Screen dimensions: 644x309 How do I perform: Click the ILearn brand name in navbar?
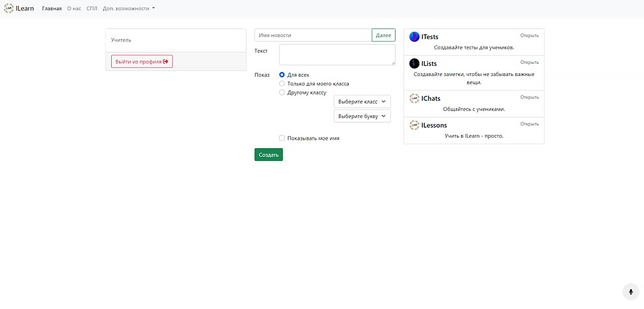pos(25,8)
